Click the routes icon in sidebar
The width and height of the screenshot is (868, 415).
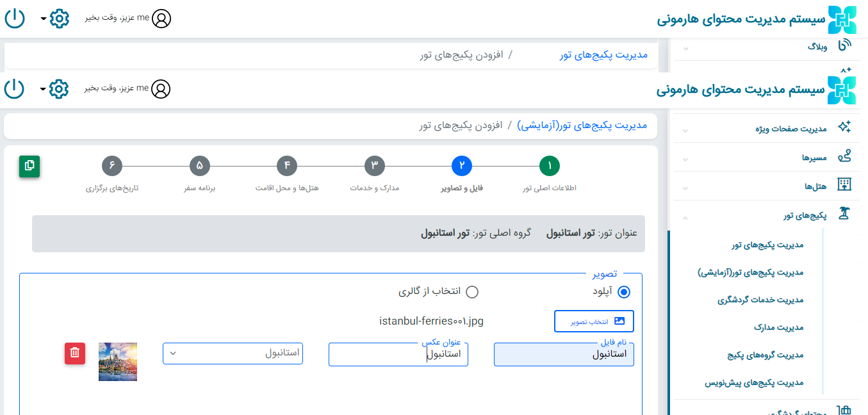(844, 157)
